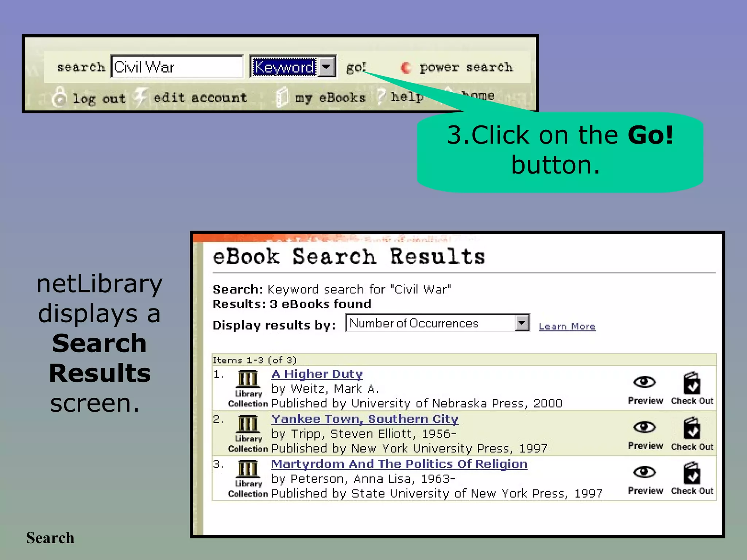The image size is (747, 560).
Task: Click 'Published by New York University Press, 1997'
Action: coord(409,448)
